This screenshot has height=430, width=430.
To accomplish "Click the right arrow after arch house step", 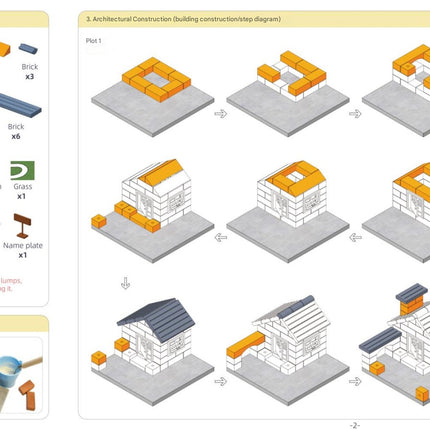I will coord(355,381).
